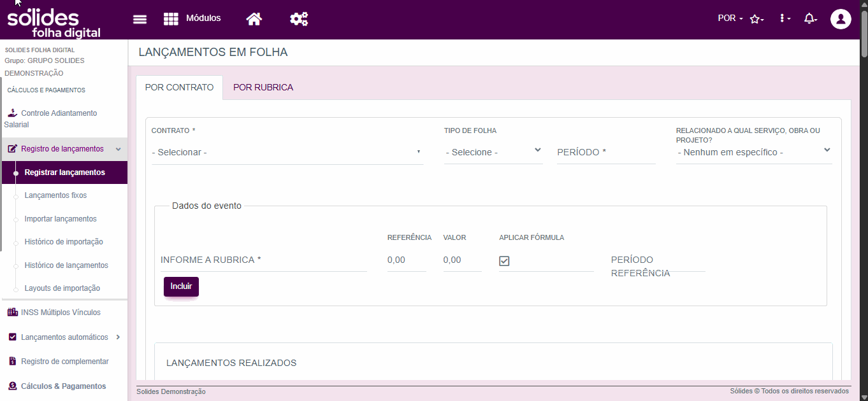Click INSS Múltiplos Vínculos building icon
The image size is (868, 401).
tap(12, 312)
